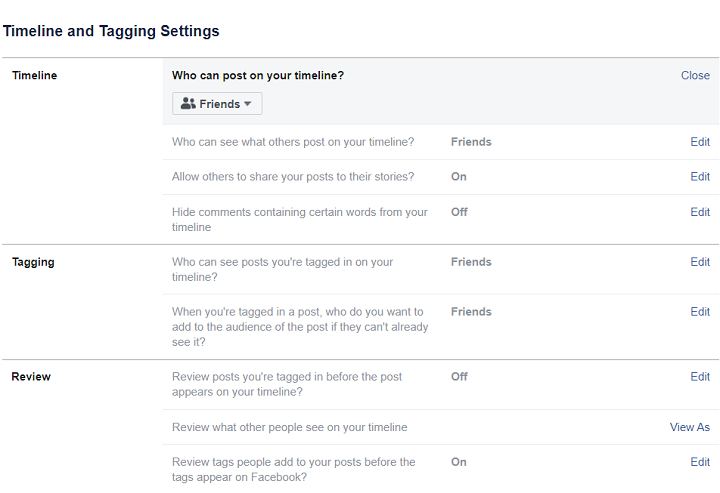Edit audience added when you're tagged

pyautogui.click(x=700, y=312)
